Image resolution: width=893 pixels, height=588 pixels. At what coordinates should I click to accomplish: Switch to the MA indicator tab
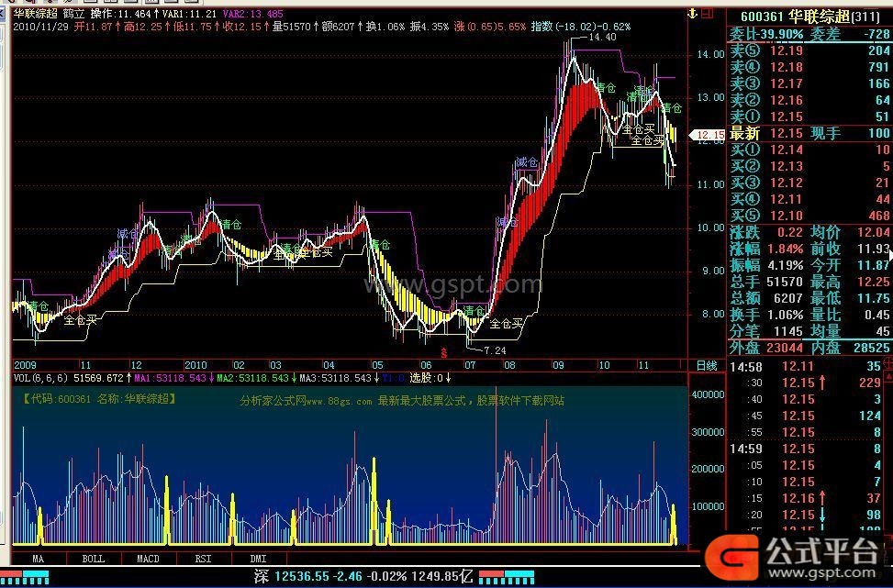(39, 559)
